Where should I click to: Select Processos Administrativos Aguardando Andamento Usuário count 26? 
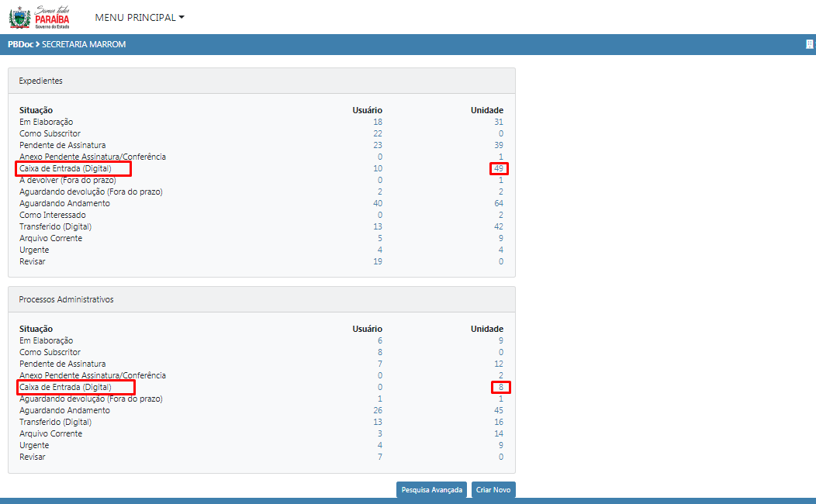pos(378,410)
